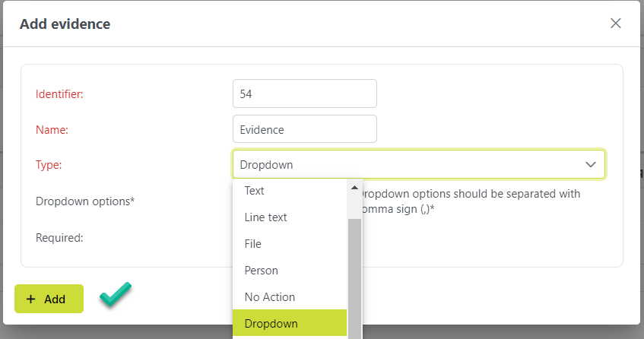Focus the Name field with Evidence
Image resolution: width=644 pixels, height=339 pixels.
point(304,129)
